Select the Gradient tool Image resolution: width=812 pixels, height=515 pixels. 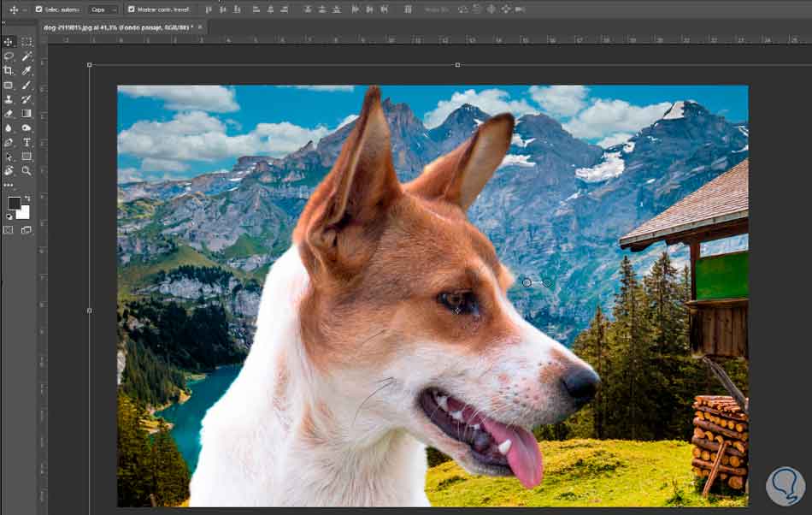(x=26, y=114)
